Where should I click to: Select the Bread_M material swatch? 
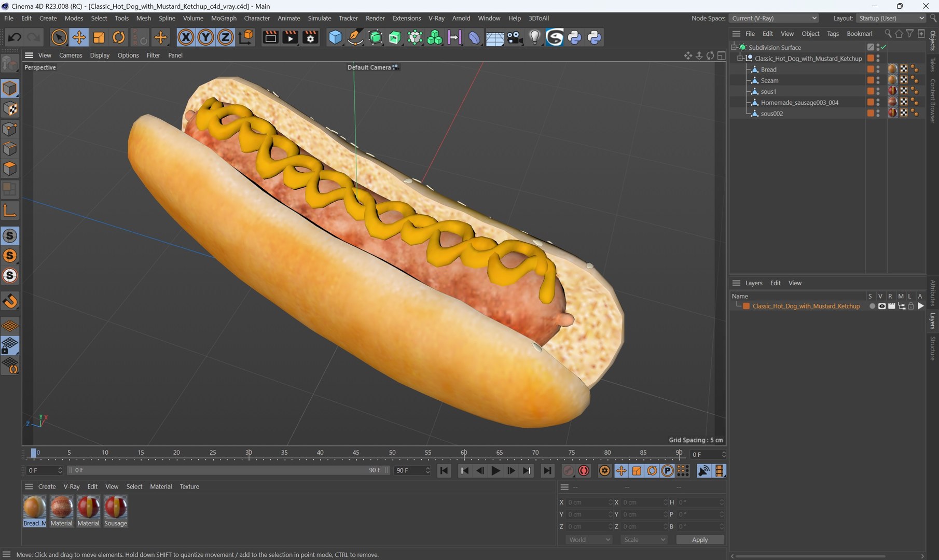tap(35, 511)
